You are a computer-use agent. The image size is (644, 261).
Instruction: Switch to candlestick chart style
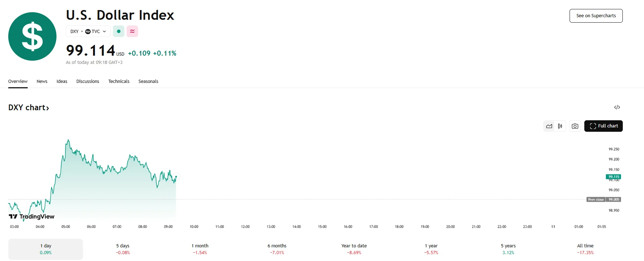(x=560, y=126)
